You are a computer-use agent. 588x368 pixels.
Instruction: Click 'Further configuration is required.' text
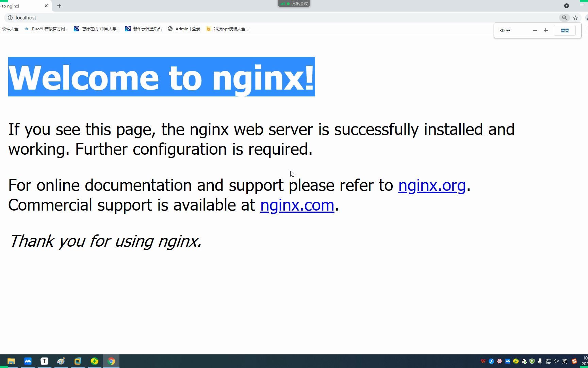[x=194, y=149]
